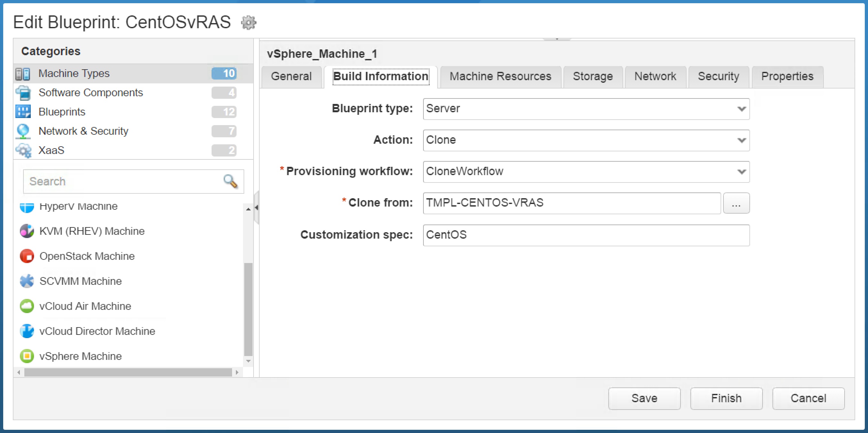Viewport: 868px width, 433px height.
Task: Select the Software Components category icon
Action: [23, 93]
